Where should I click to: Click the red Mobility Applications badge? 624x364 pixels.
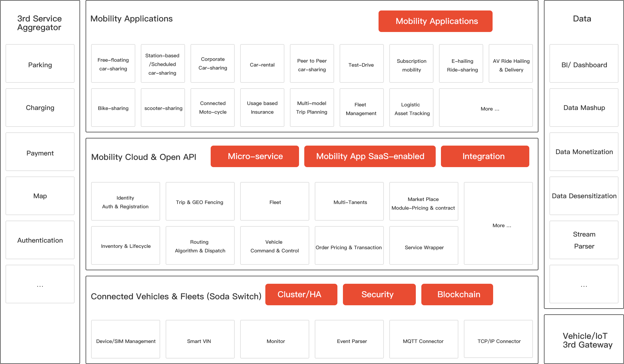(x=435, y=21)
